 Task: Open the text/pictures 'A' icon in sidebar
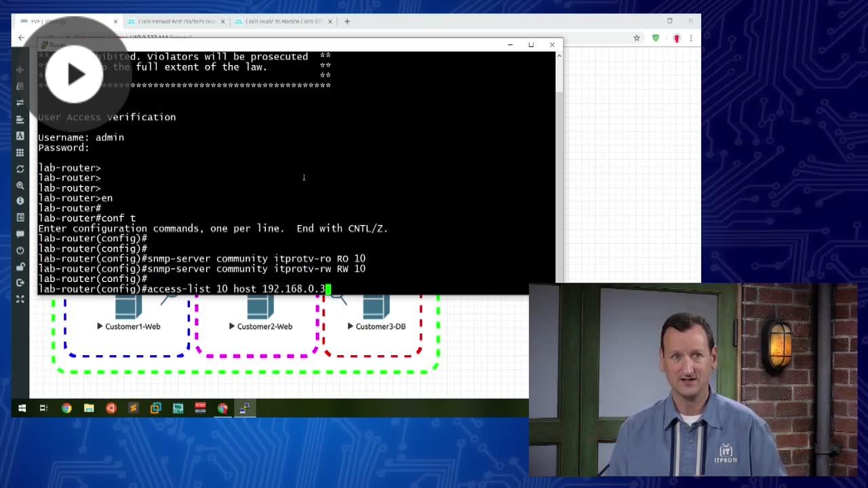point(20,136)
